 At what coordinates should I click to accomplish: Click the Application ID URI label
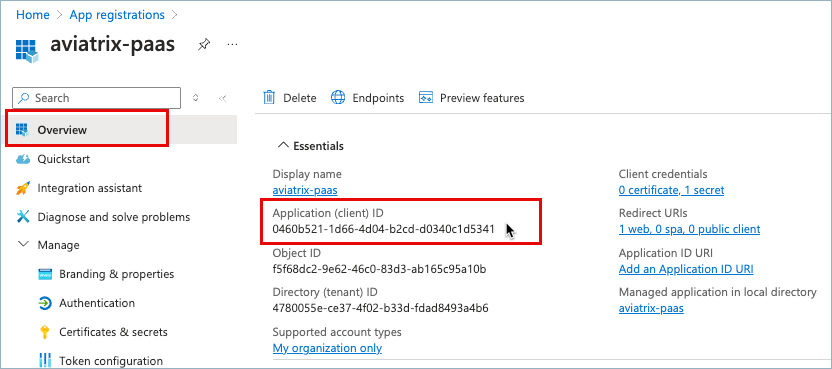click(665, 253)
